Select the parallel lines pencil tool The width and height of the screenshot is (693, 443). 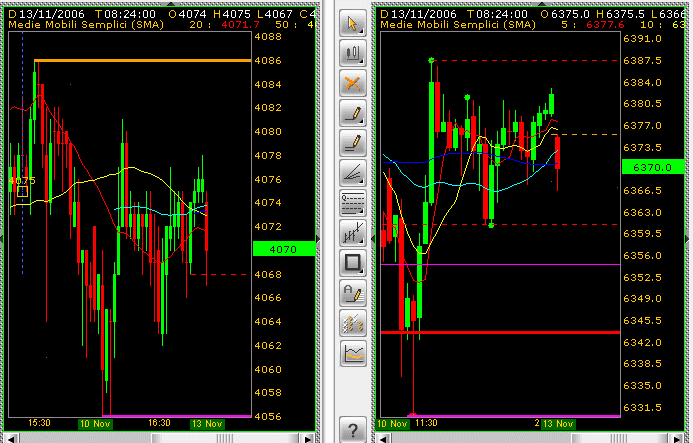click(x=352, y=143)
